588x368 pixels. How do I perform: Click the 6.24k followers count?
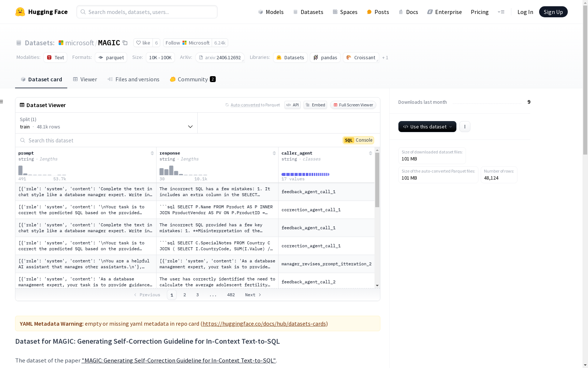[220, 43]
